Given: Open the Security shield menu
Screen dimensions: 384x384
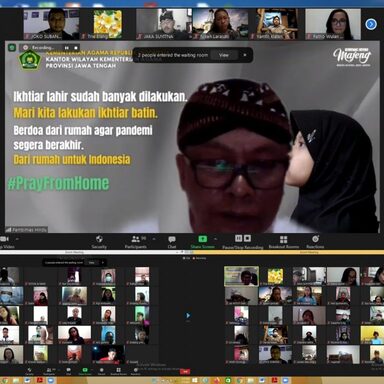Looking at the screenshot, I should tap(99, 242).
